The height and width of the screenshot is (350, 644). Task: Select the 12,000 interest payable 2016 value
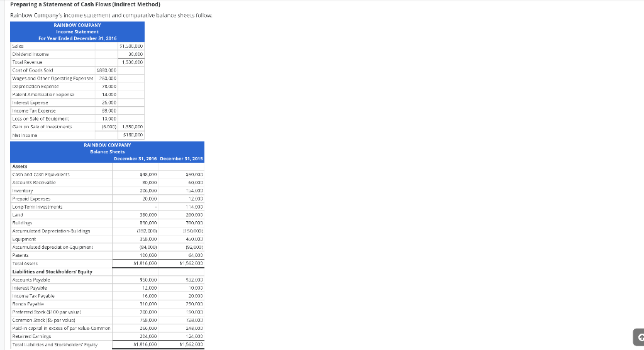point(150,288)
